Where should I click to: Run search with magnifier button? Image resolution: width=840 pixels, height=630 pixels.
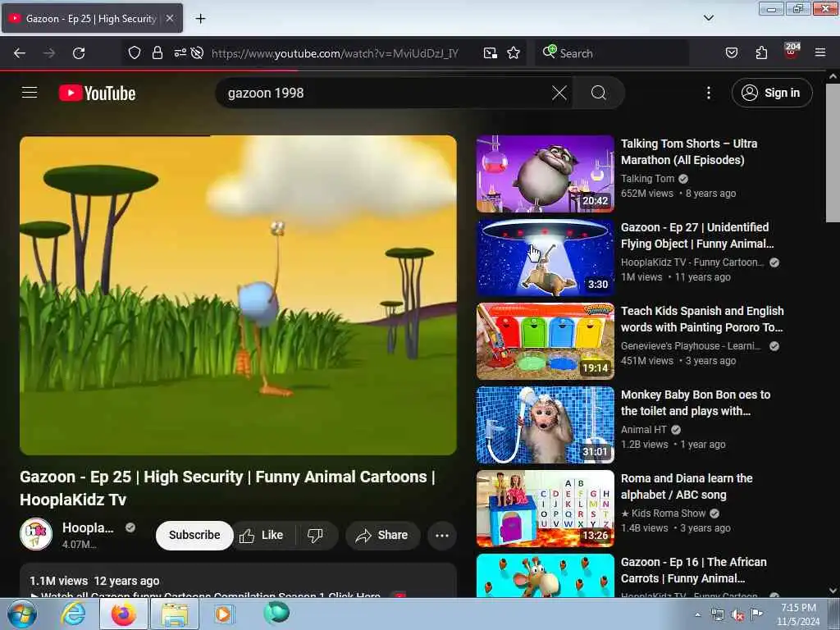[x=598, y=93]
